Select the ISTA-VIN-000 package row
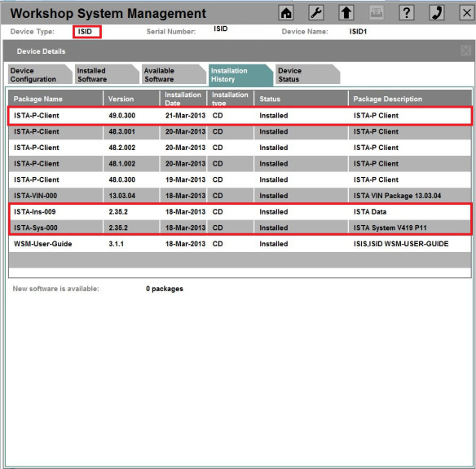The height and width of the screenshot is (469, 476). pyautogui.click(x=240, y=196)
